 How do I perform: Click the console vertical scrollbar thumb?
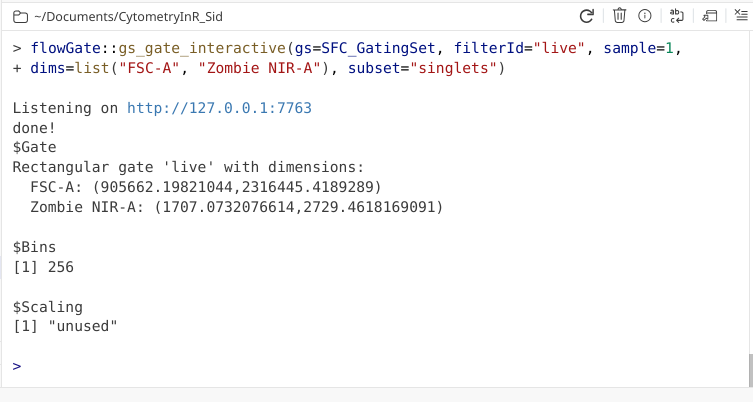click(x=749, y=369)
